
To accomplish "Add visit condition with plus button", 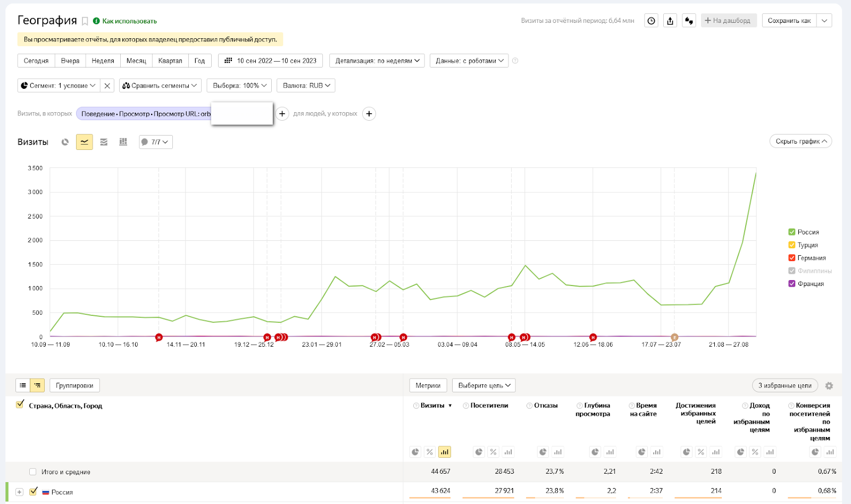I will coord(282,114).
